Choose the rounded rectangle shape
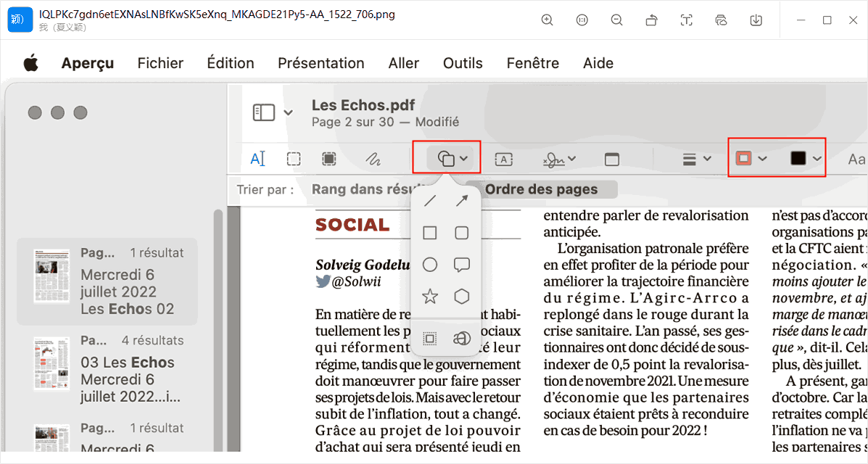The image size is (868, 464). point(462,233)
